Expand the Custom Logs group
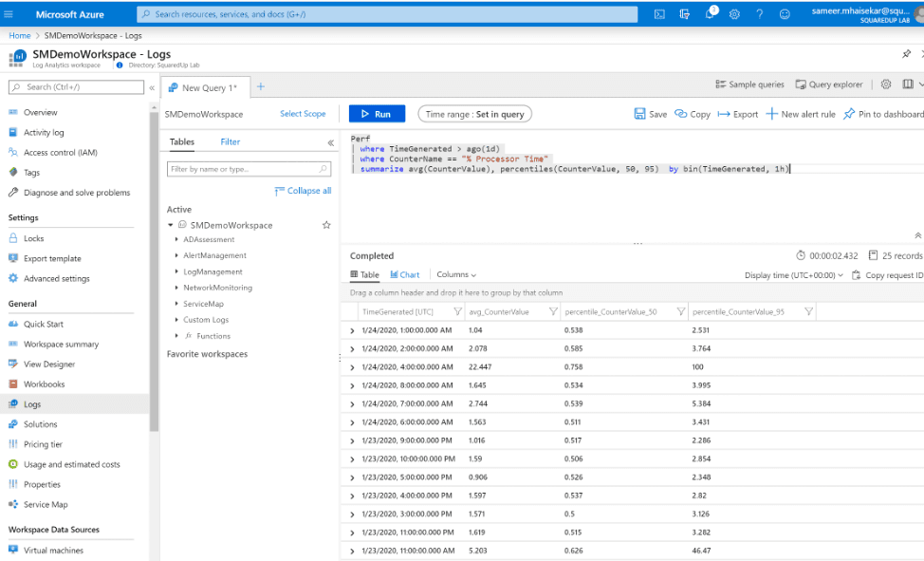This screenshot has height=561, width=924. [x=176, y=319]
